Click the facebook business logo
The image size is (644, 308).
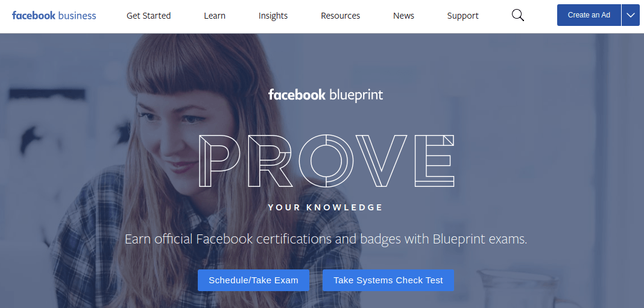click(54, 16)
